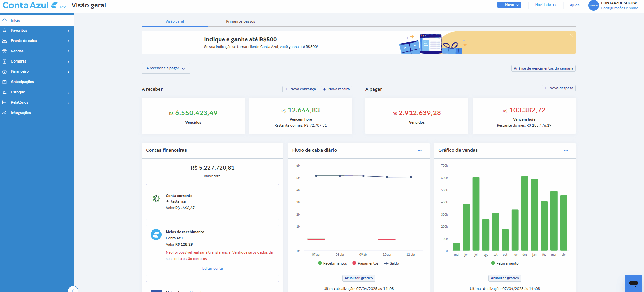
Task: Expand the Financeiro sidebar menu
Action: click(20, 72)
